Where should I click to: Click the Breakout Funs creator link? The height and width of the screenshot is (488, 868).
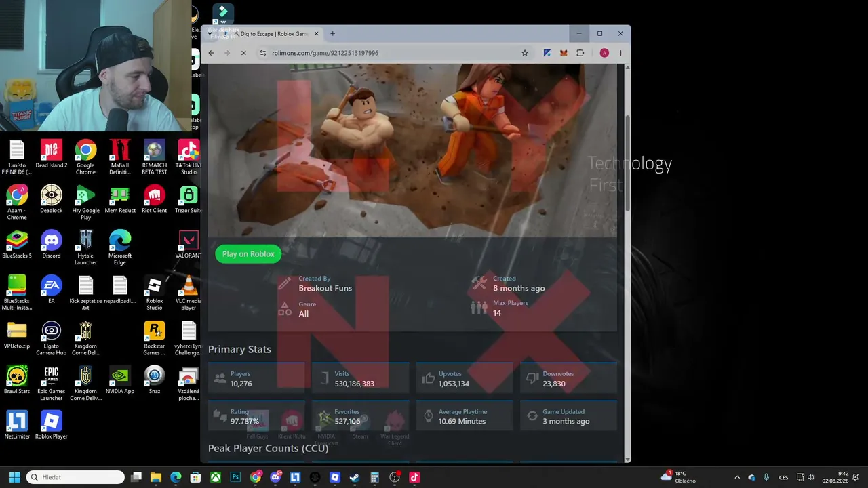pyautogui.click(x=325, y=288)
